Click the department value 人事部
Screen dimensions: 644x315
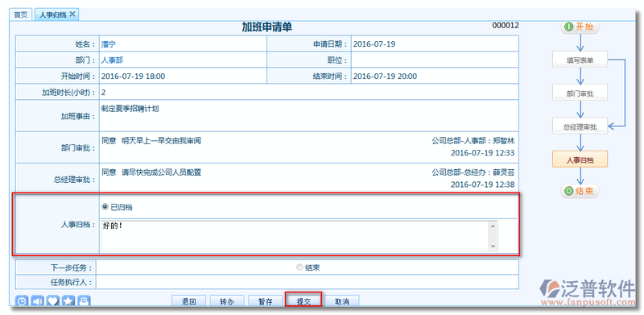[112, 60]
